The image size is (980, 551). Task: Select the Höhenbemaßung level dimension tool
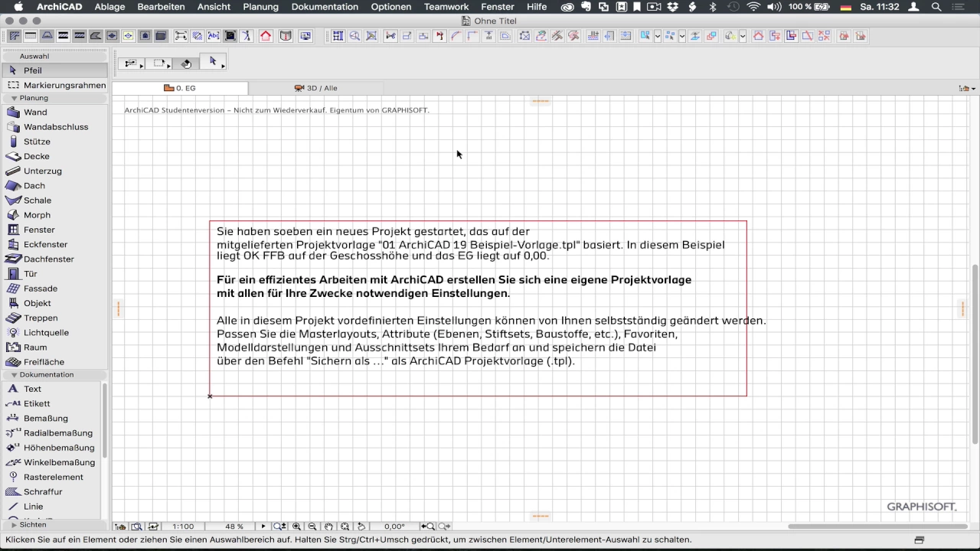(51, 448)
